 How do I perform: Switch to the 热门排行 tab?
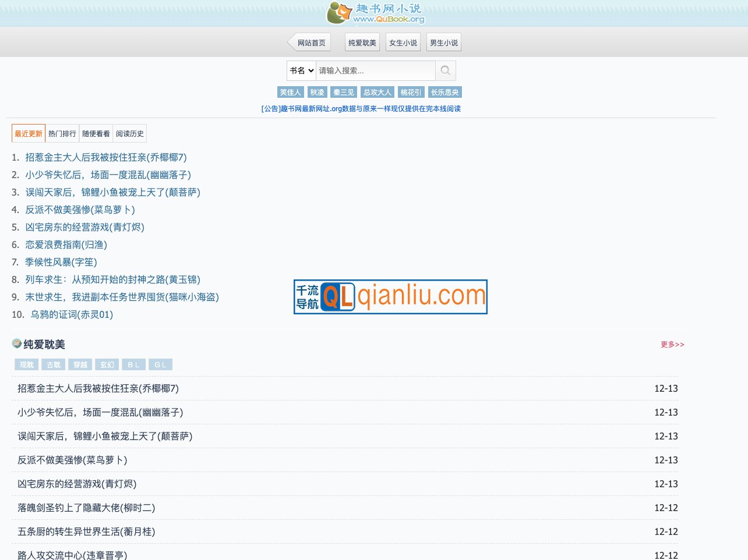(x=62, y=133)
